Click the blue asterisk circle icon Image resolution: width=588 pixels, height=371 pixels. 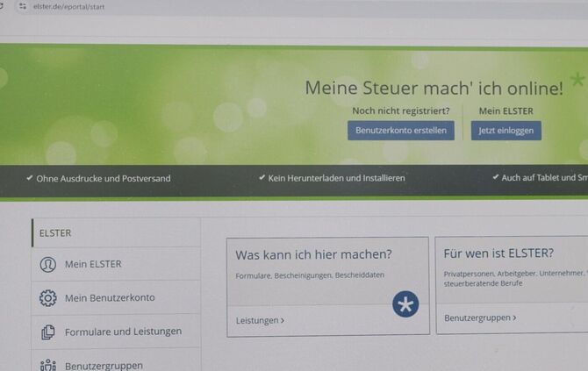(x=405, y=304)
